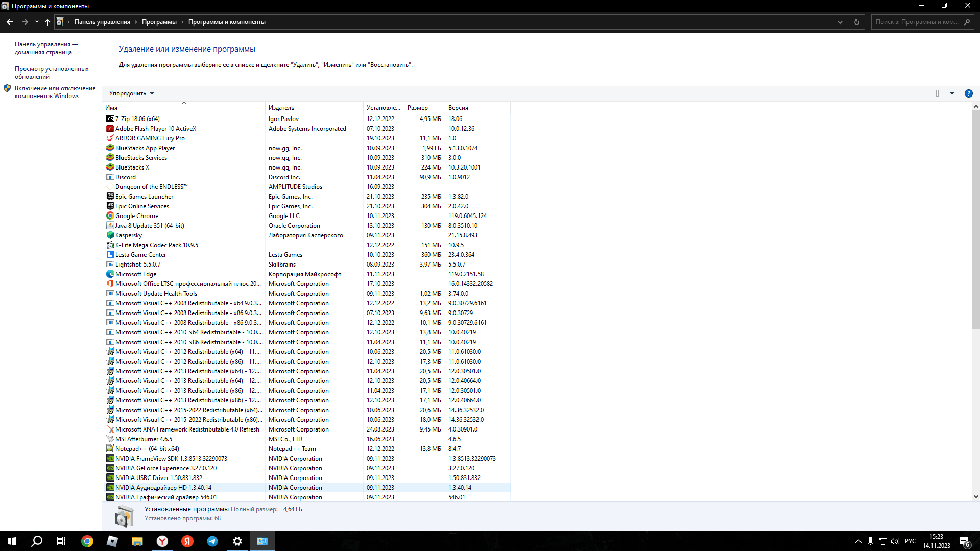The width and height of the screenshot is (980, 551).
Task: Go to Программы breadcrumb
Action: tap(159, 22)
